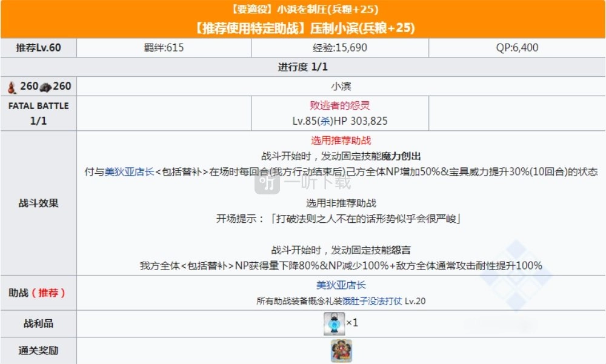Screen dimensions: 606x364
Task: Click the 小滨 location name cell
Action: coord(341,87)
